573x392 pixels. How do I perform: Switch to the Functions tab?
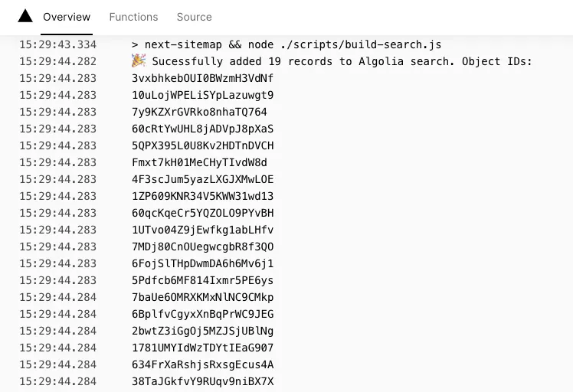[133, 17]
